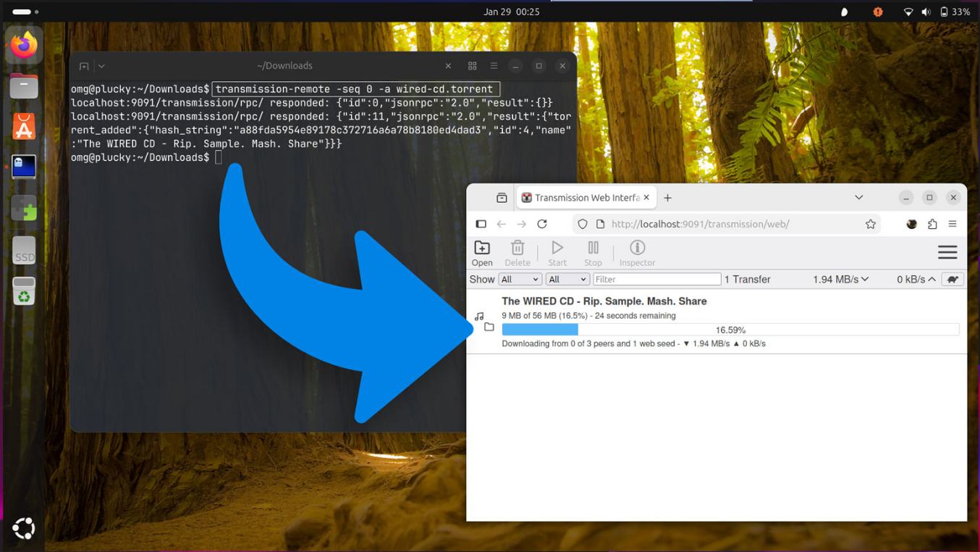
Task: Toggle the Firefox sidebar
Action: (481, 224)
